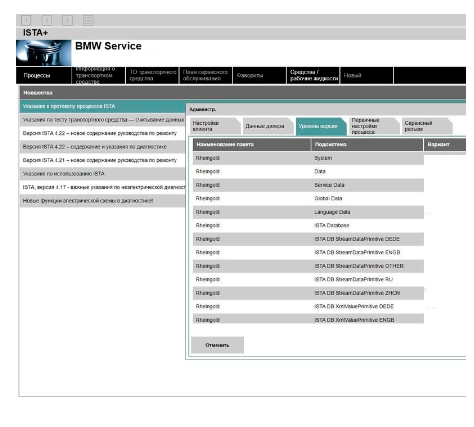
Task: Open the Процессы main menu tab
Action: pos(44,75)
